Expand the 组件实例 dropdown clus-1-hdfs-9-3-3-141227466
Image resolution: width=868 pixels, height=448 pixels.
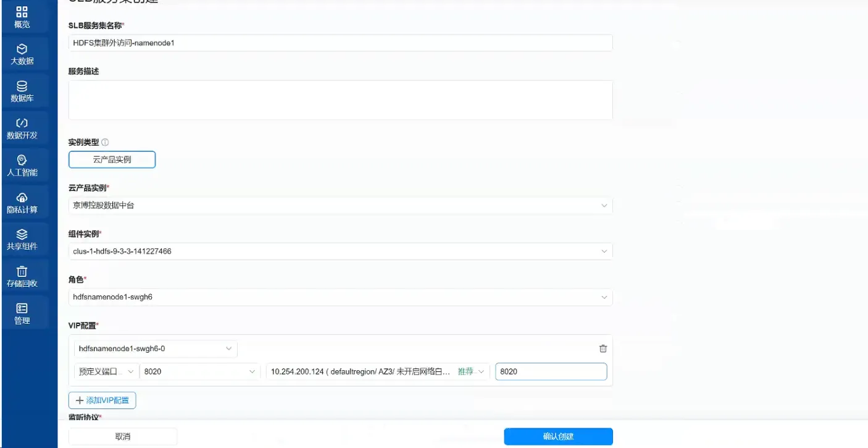pos(340,251)
